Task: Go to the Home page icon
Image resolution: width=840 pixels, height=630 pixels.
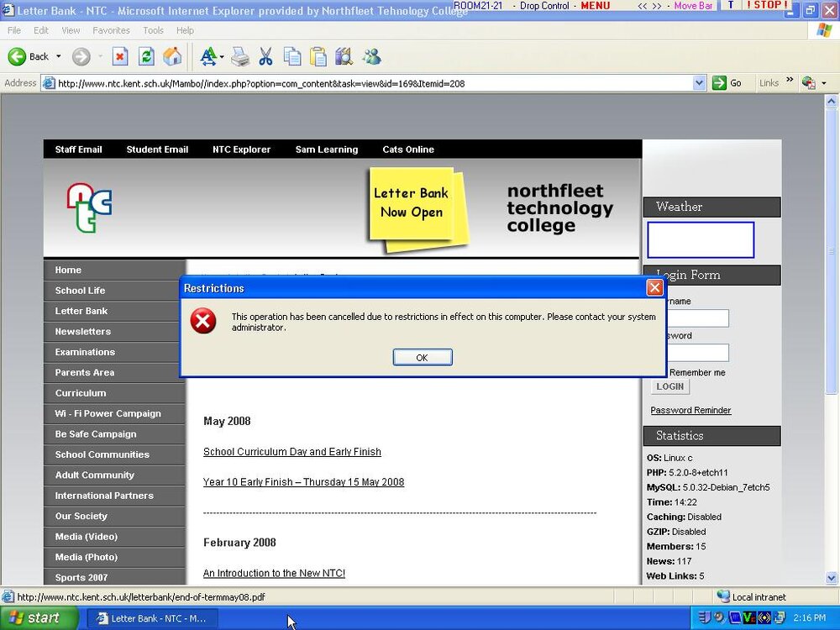Action: coord(172,56)
